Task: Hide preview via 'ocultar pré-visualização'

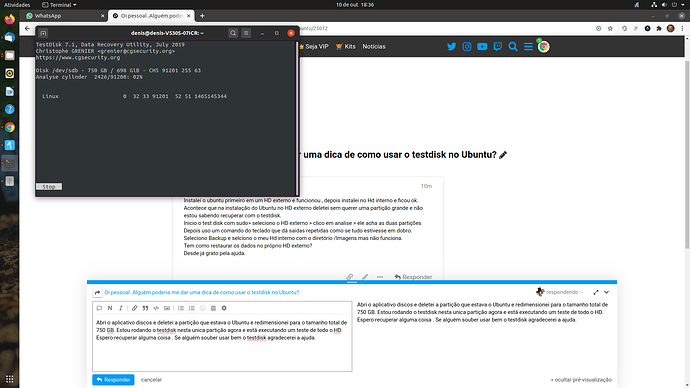Action: coord(581,380)
